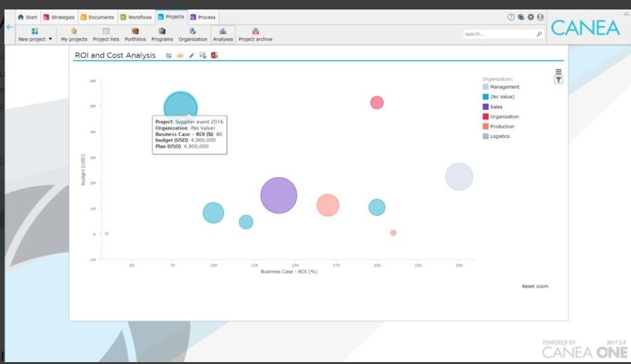Open the Start tab
This screenshot has width=631, height=364.
coord(27,17)
